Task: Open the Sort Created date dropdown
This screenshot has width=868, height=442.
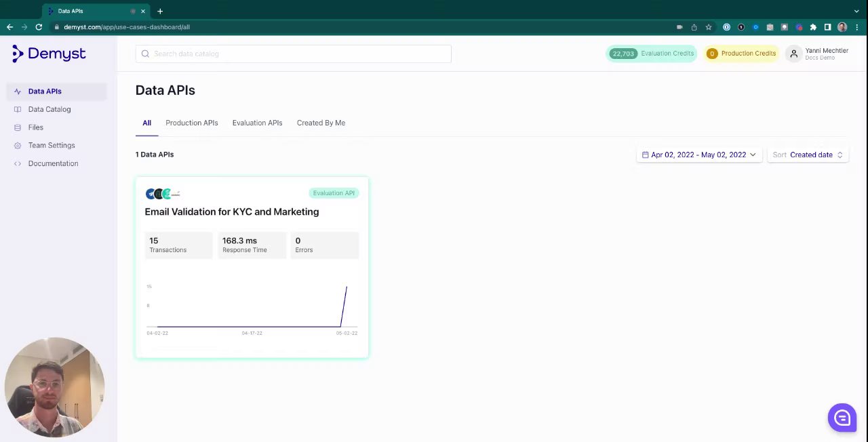Action: (x=808, y=155)
